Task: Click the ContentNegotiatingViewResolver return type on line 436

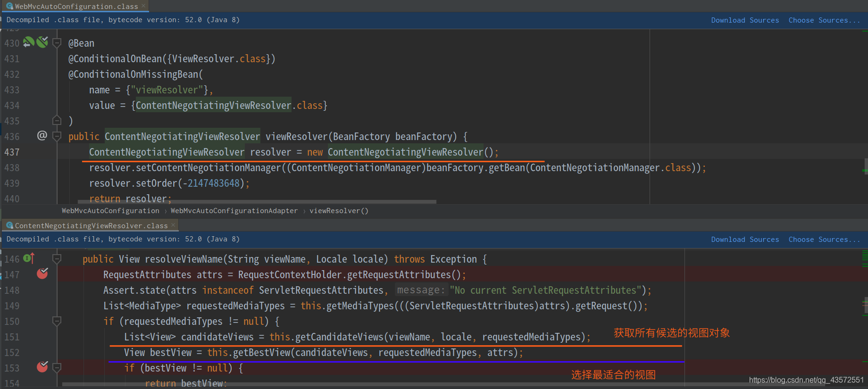Action: [182, 136]
